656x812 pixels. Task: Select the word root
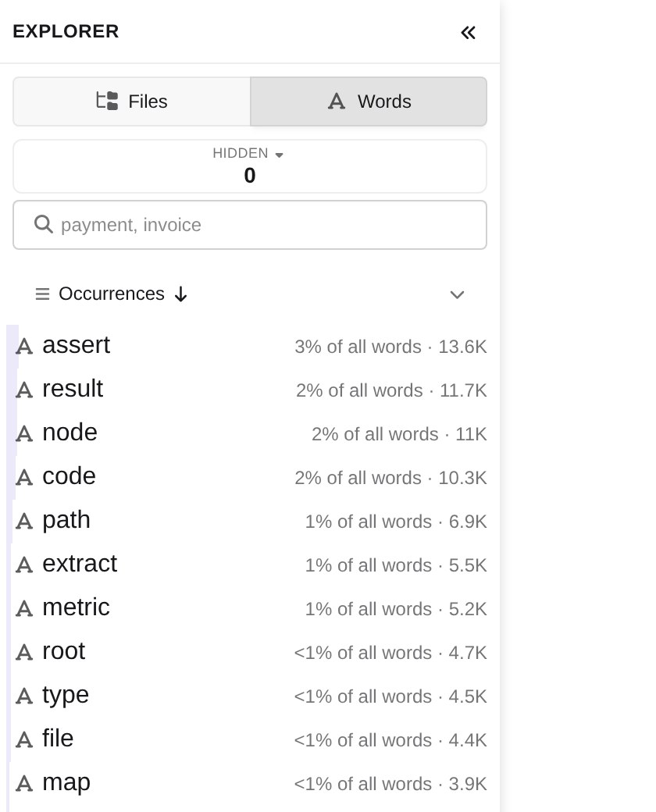pyautogui.click(x=64, y=651)
